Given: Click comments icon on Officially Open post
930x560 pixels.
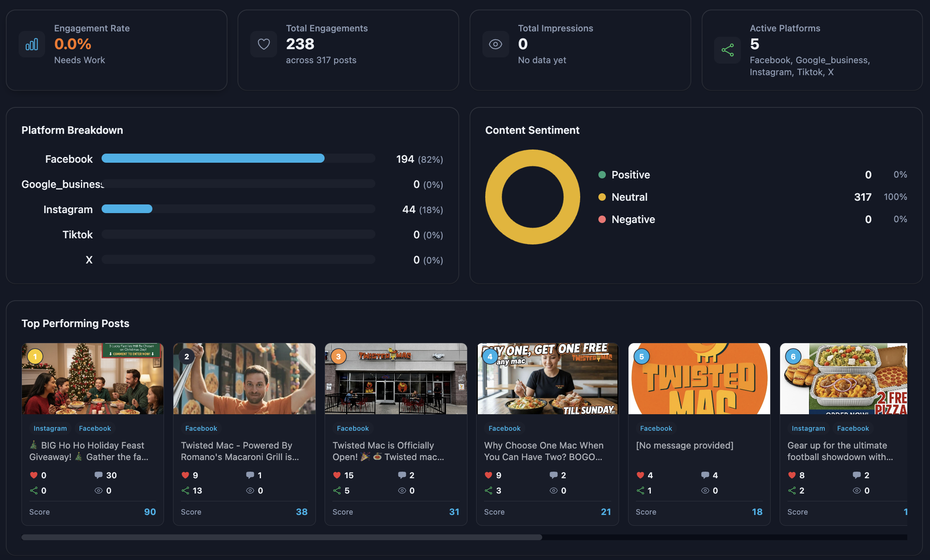Looking at the screenshot, I should tap(402, 475).
